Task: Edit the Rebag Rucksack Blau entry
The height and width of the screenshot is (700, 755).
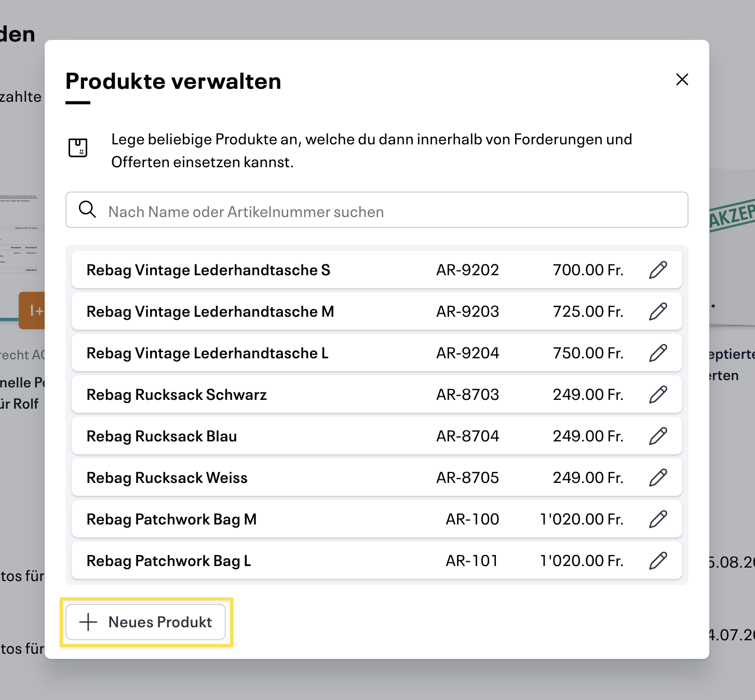Action: click(x=658, y=436)
